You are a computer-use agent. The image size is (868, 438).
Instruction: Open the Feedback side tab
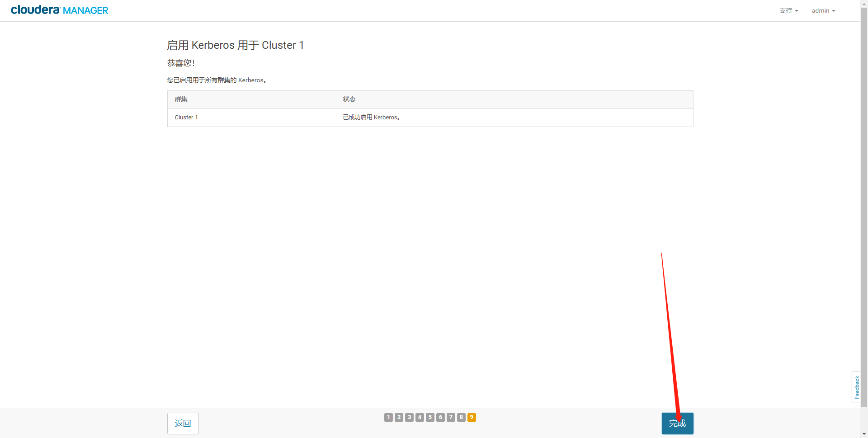856,387
